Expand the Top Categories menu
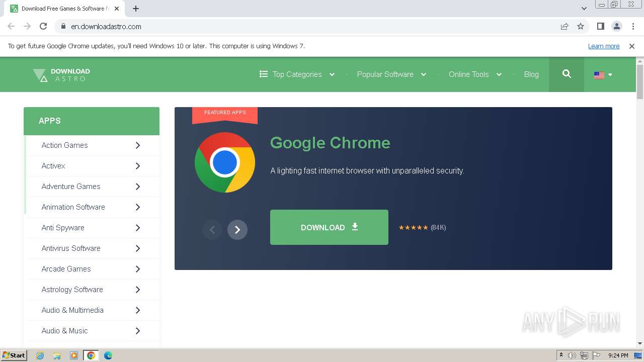Screen dimensions: 644x362 coord(297,74)
